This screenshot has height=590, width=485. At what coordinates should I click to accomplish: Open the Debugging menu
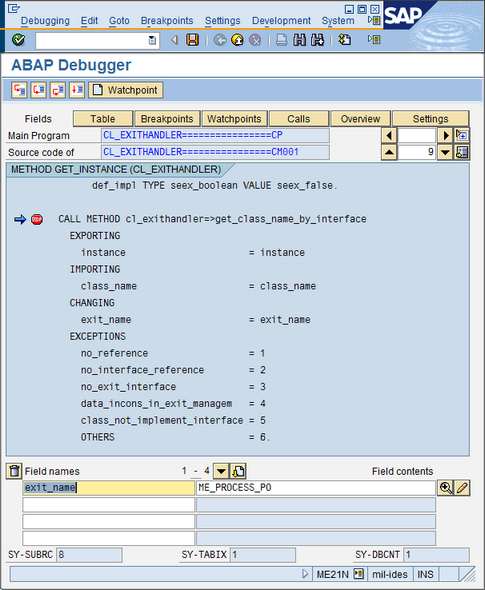45,21
